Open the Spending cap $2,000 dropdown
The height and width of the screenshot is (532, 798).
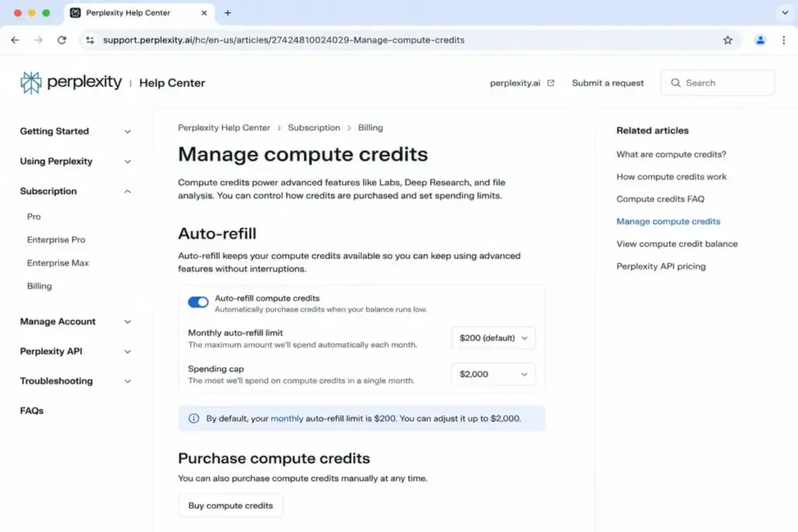[x=493, y=375]
